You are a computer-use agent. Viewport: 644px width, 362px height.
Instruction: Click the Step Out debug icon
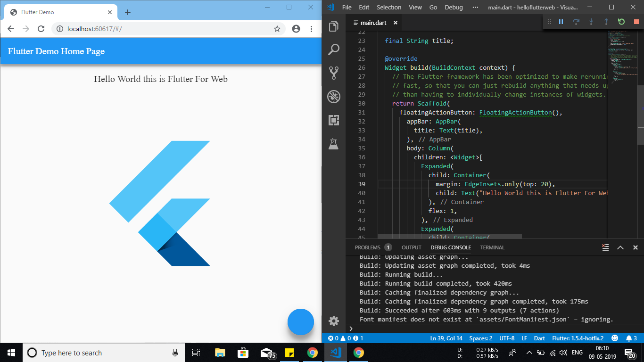(606, 22)
